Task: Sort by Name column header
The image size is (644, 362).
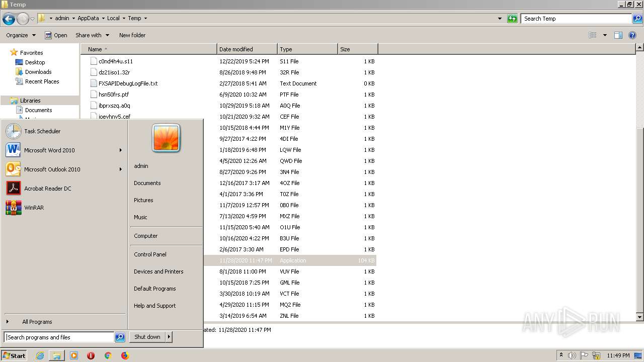Action: click(148, 49)
